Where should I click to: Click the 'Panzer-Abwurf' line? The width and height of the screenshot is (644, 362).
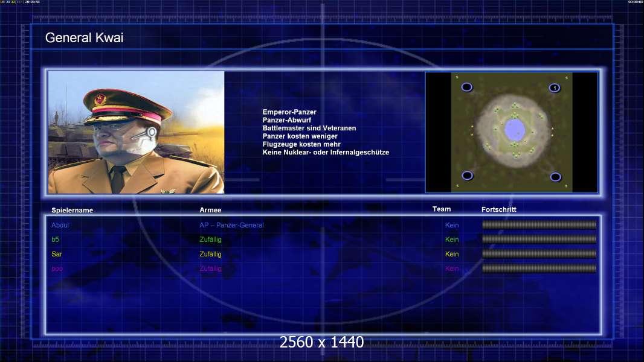[x=287, y=120]
